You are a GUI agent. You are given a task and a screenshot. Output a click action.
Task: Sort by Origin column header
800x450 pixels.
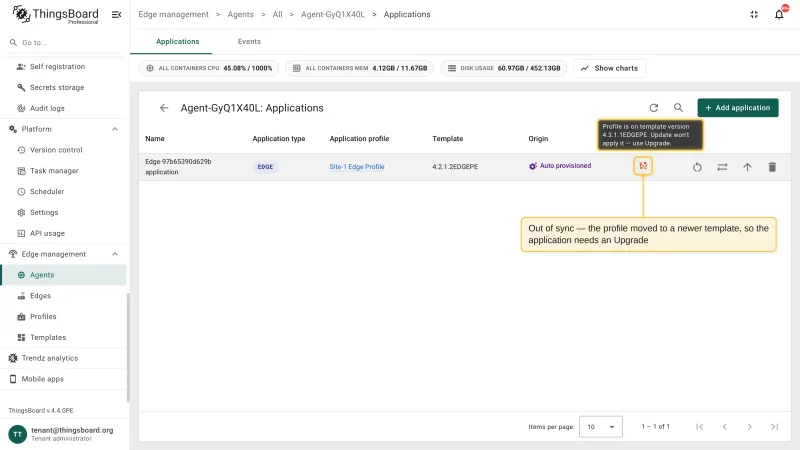point(538,139)
